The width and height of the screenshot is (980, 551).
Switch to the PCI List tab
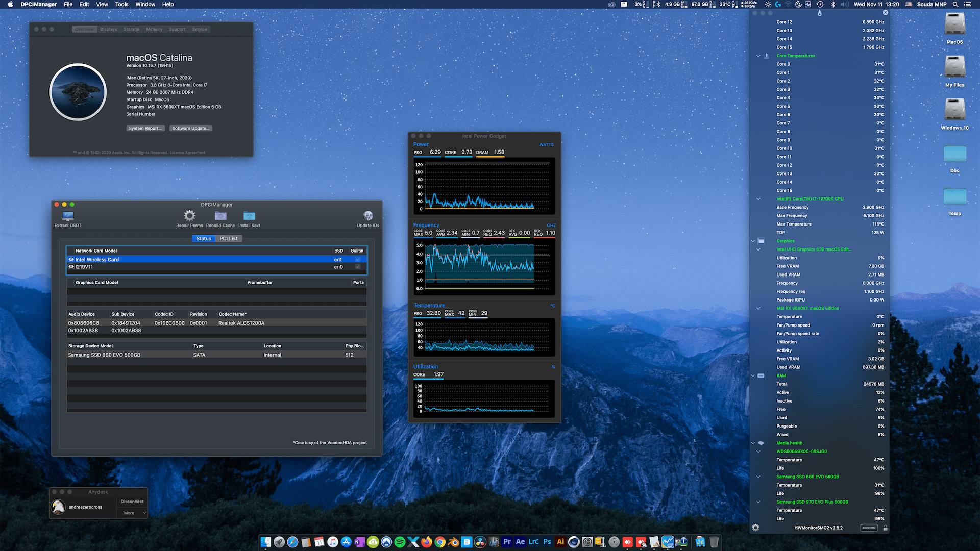click(x=228, y=238)
